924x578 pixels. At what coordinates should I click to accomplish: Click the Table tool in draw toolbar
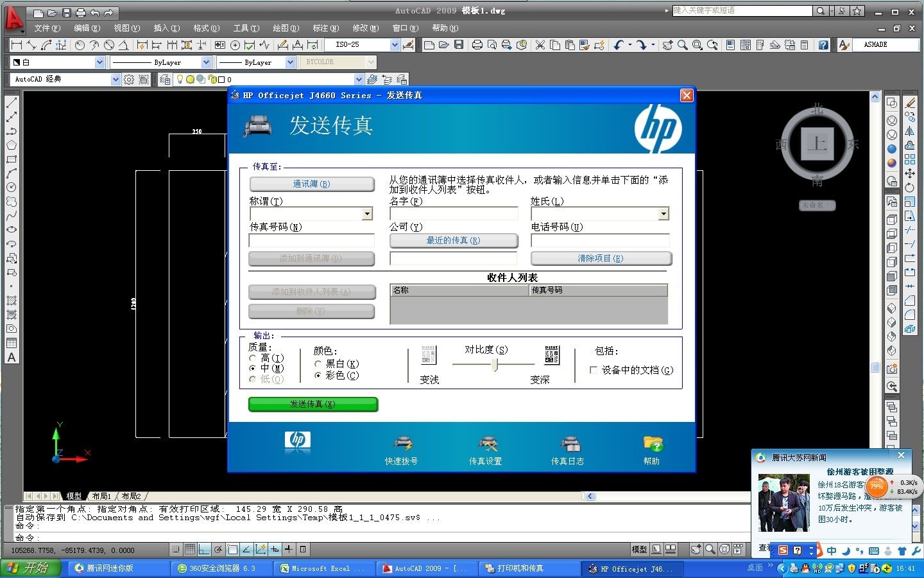(x=12, y=344)
